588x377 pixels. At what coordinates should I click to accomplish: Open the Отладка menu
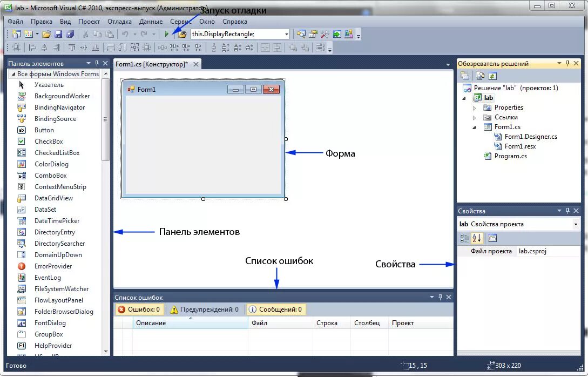click(119, 22)
